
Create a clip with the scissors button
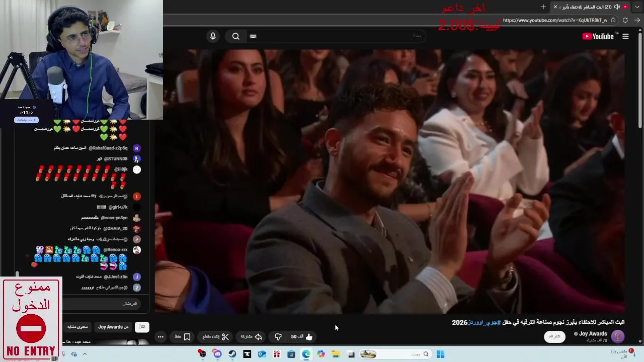[x=216, y=337]
